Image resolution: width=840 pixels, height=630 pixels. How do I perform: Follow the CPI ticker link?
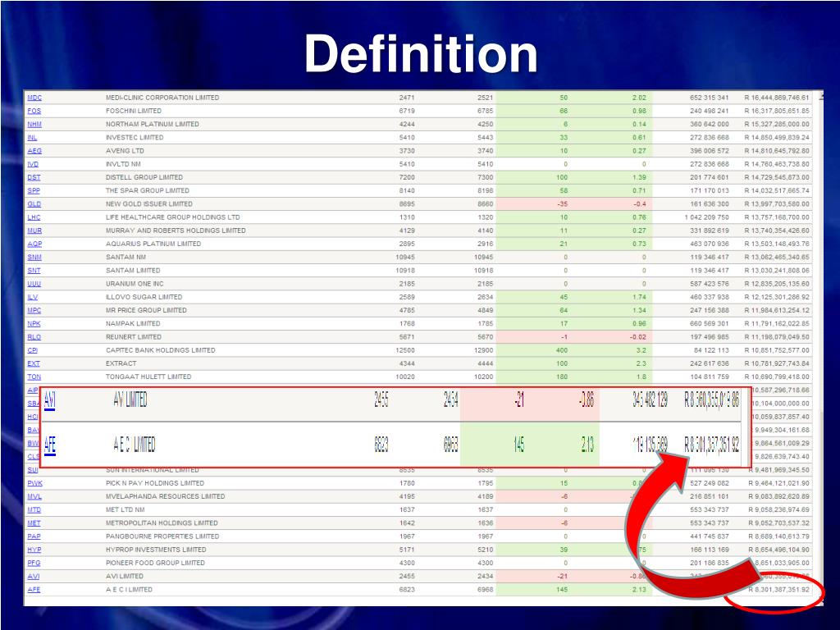click(x=33, y=350)
